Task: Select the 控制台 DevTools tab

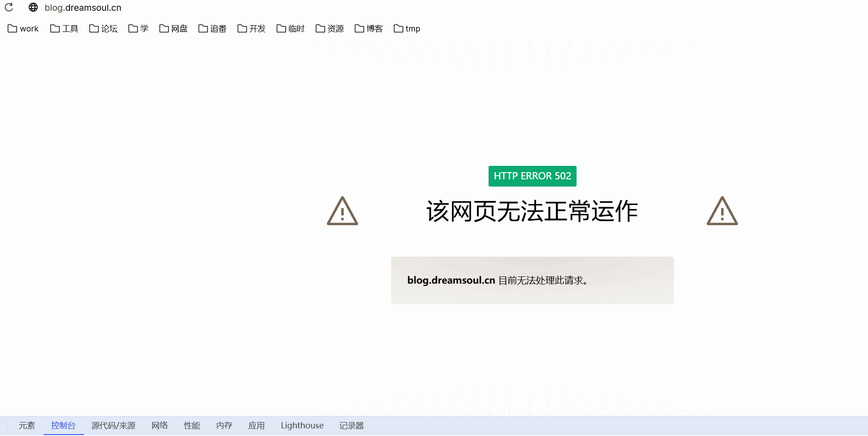Action: tap(63, 426)
